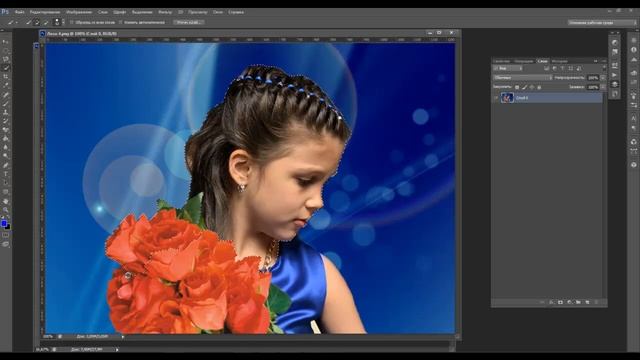Viewport: 640px width, 360px height.
Task: Choose Add to Selection mode icon
Action: pos(37,22)
